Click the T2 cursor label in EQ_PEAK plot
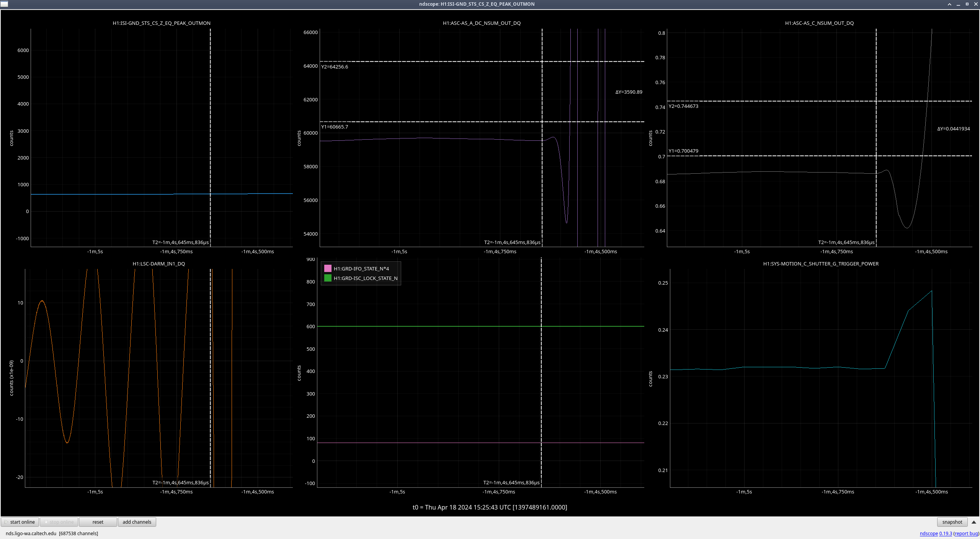Image resolution: width=980 pixels, height=539 pixels. pyautogui.click(x=181, y=242)
